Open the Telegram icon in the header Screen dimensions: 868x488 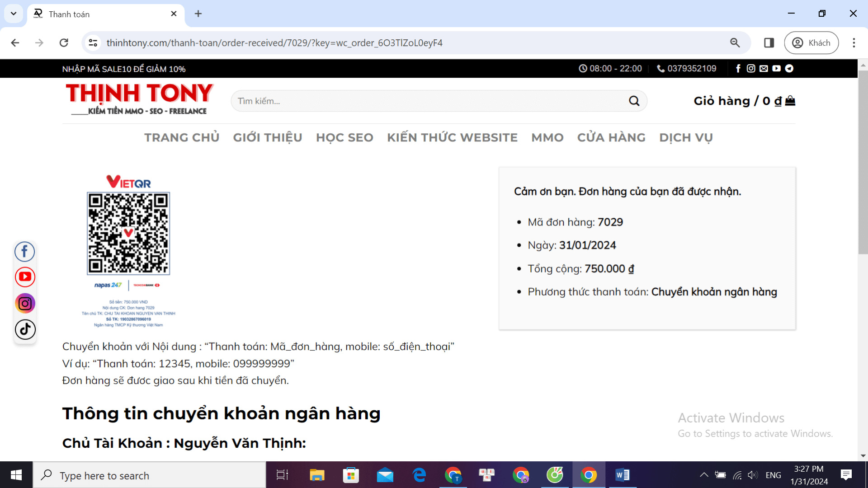(x=789, y=68)
